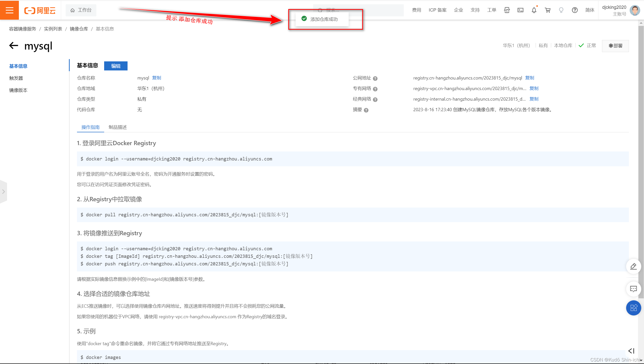Open the 支持 menu
The width and height of the screenshot is (644, 364).
click(475, 10)
